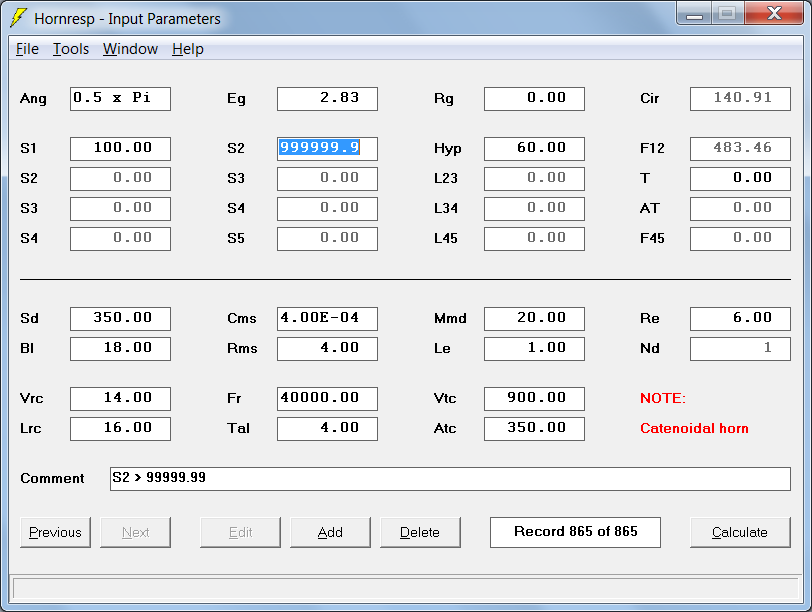Viewport: 812px width, 612px height.
Task: Click the Vtc field with 900.00
Action: click(534, 399)
